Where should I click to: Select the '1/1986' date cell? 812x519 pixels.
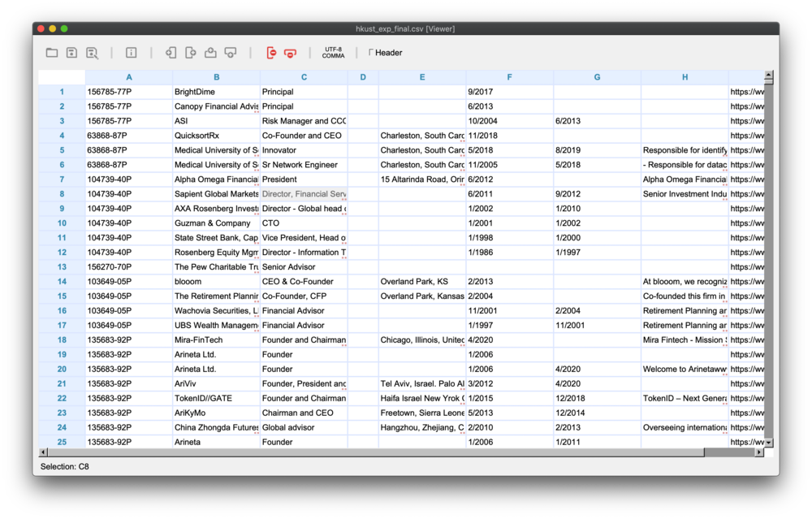tap(510, 253)
